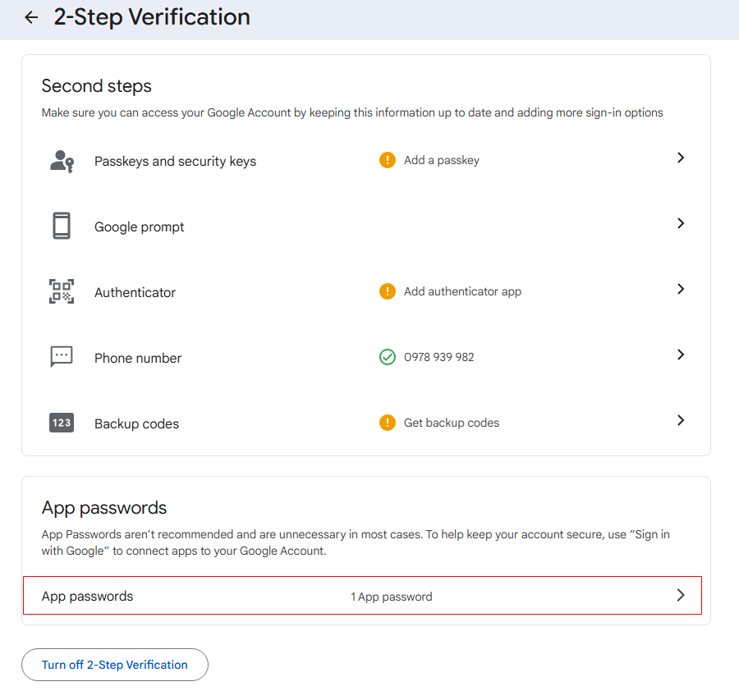Click the Passkeys and security keys icon
The height and width of the screenshot is (700, 739).
click(62, 161)
